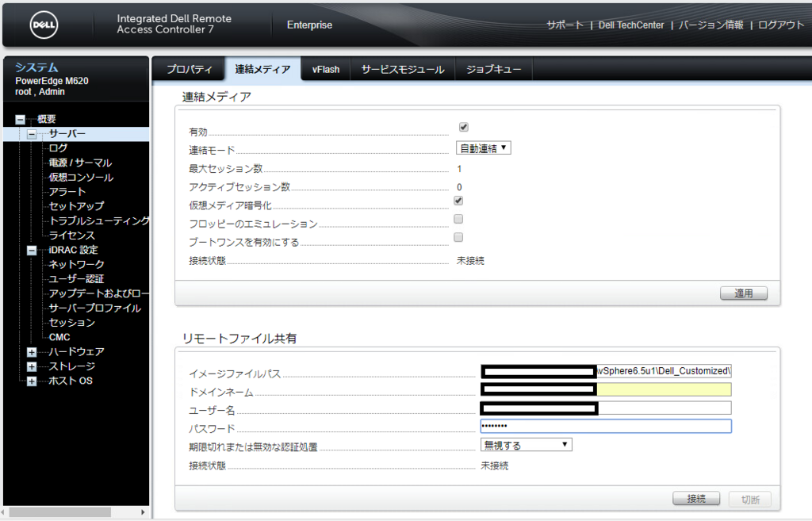Switch to the vFlash tab
This screenshot has width=812, height=521.
coord(326,70)
